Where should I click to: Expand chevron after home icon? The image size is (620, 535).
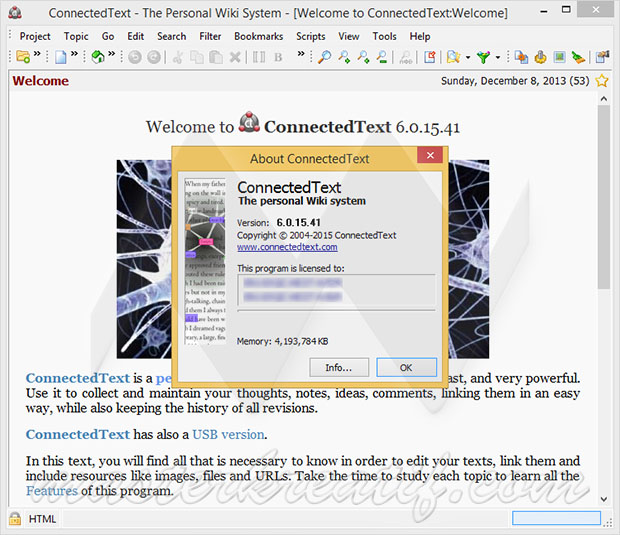click(112, 53)
